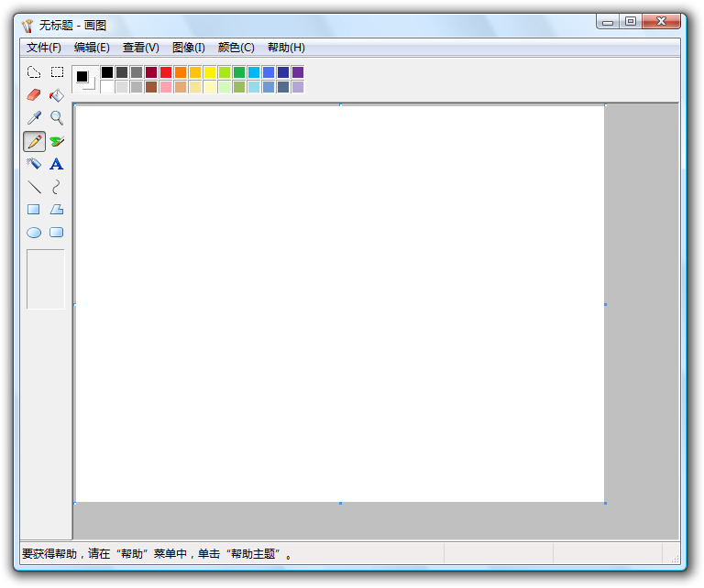Open the 文件(F) menu
The image size is (704, 588).
point(44,48)
